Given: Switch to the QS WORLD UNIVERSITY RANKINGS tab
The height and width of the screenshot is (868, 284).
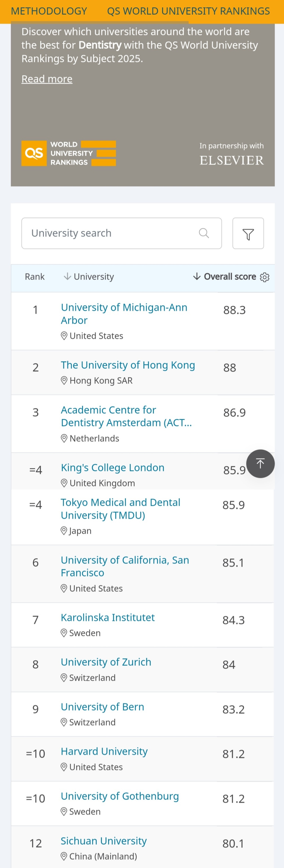Looking at the screenshot, I should (188, 11).
